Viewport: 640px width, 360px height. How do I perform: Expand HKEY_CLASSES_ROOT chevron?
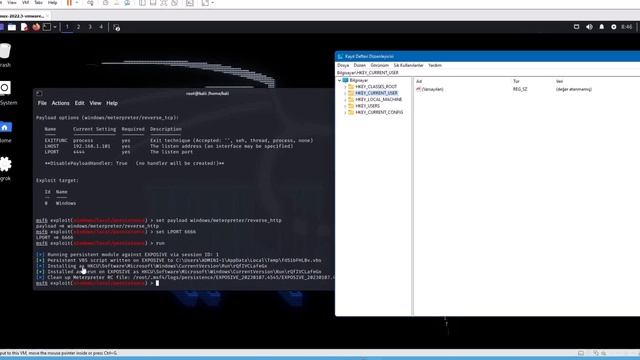click(x=345, y=87)
